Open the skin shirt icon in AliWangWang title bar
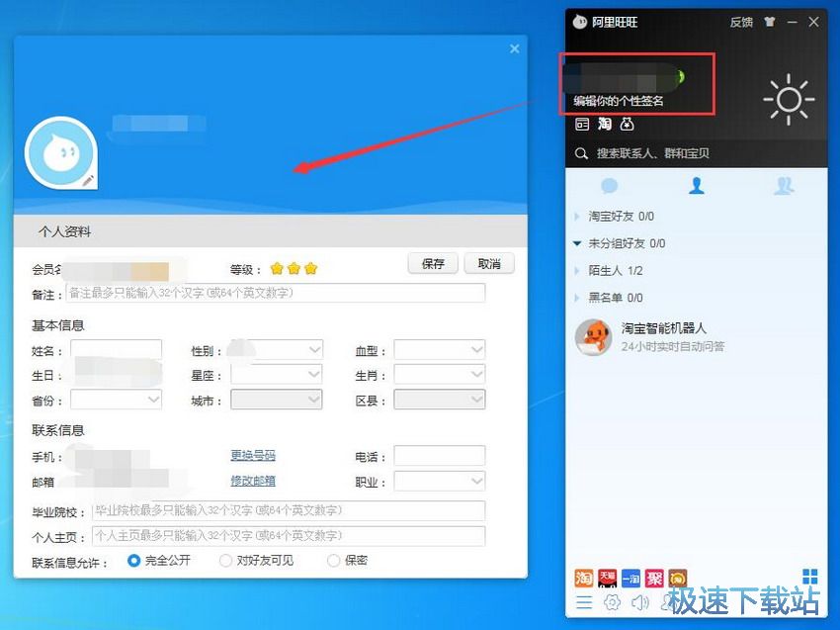 [x=770, y=22]
